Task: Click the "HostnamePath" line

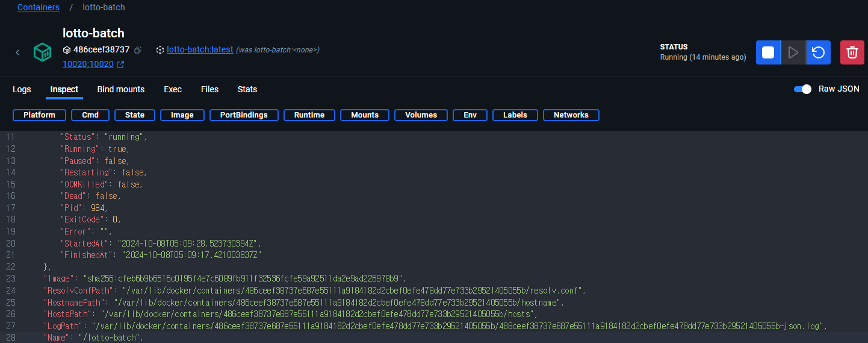Action: click(303, 302)
